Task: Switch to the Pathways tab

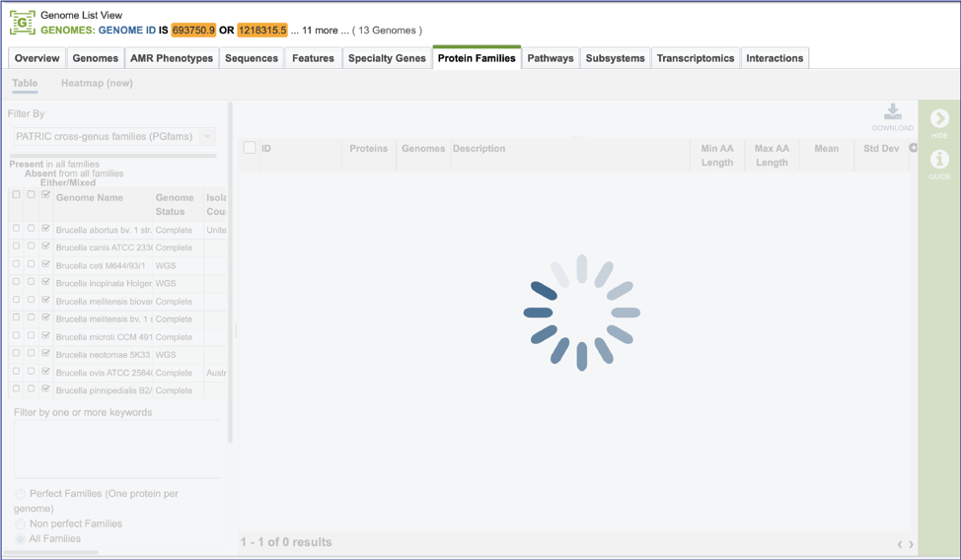Action: coord(550,58)
